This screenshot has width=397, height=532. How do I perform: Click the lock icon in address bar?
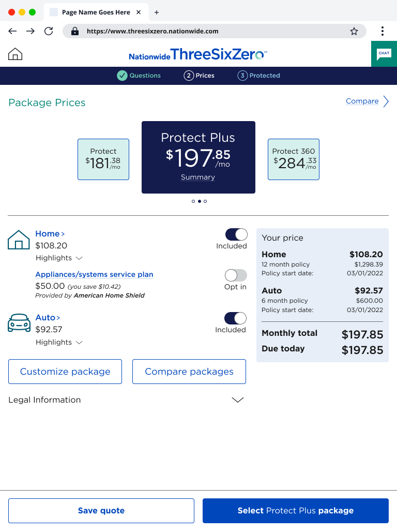(75, 31)
